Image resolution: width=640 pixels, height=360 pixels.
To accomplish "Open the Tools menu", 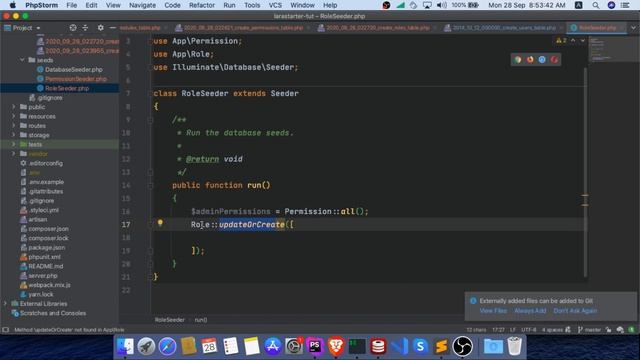I will [x=252, y=5].
